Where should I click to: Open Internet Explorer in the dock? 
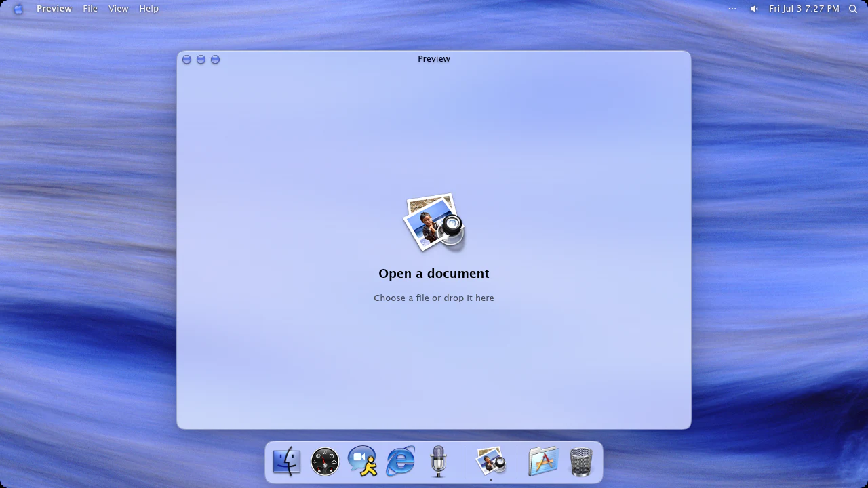[x=401, y=462]
